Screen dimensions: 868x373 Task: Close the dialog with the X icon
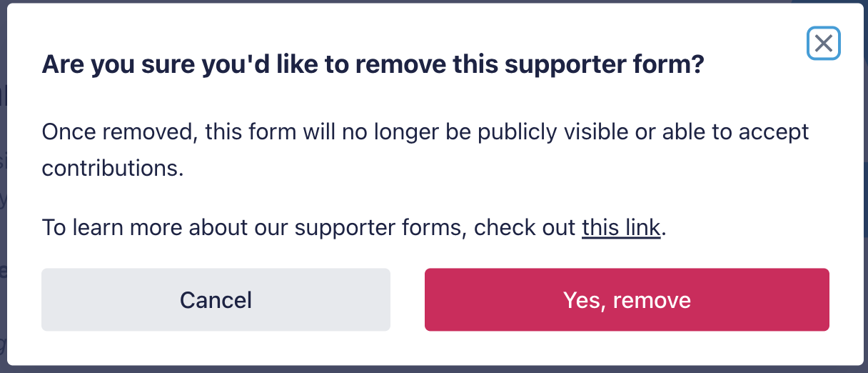[x=823, y=44]
